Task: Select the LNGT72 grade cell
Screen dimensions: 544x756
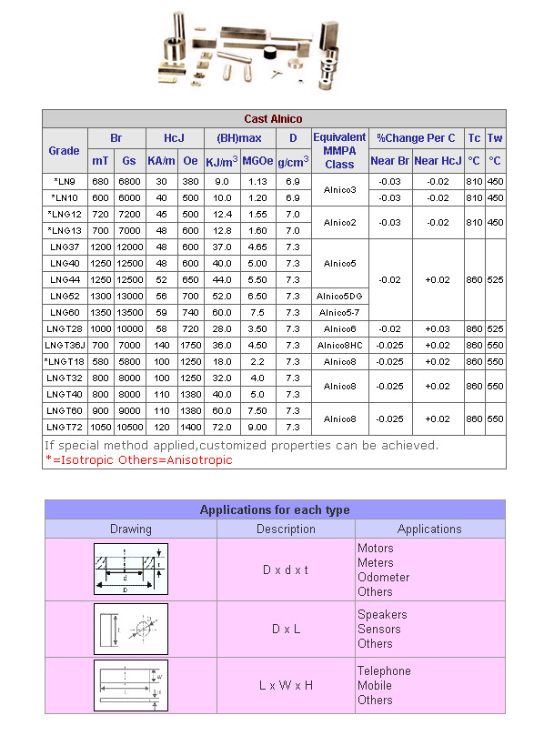Action: point(65,428)
